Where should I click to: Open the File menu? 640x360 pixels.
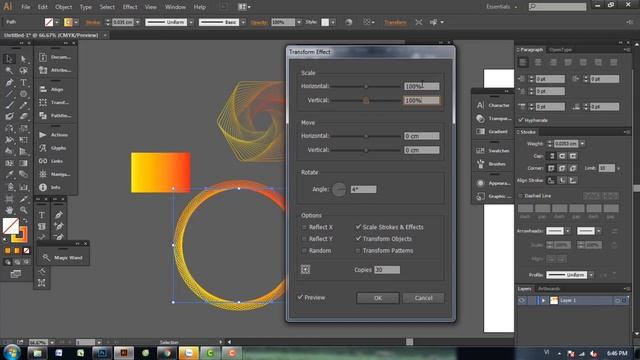[x=26, y=7]
